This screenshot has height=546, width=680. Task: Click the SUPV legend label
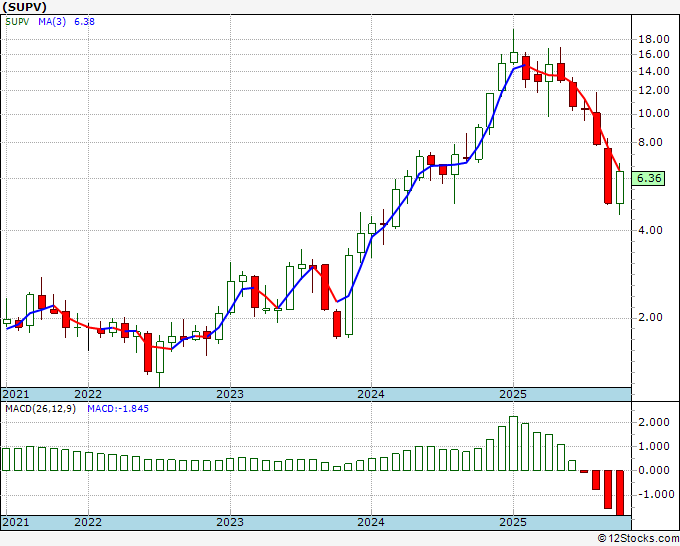click(17, 22)
